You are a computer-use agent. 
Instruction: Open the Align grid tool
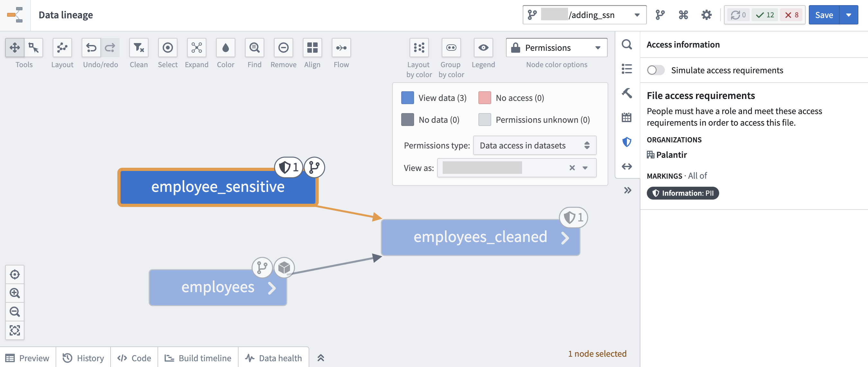pos(312,48)
